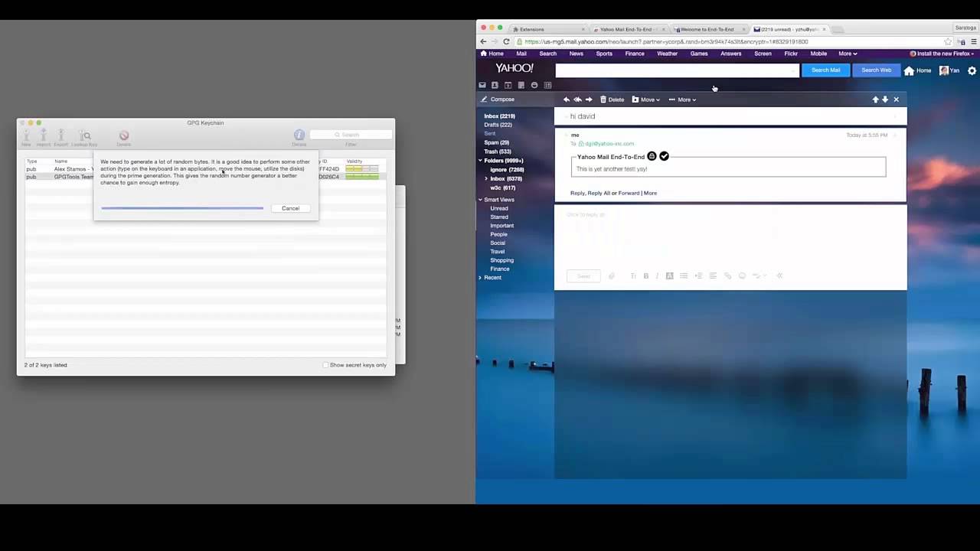Open Finance in Yahoo top navigation bar

[x=634, y=54]
